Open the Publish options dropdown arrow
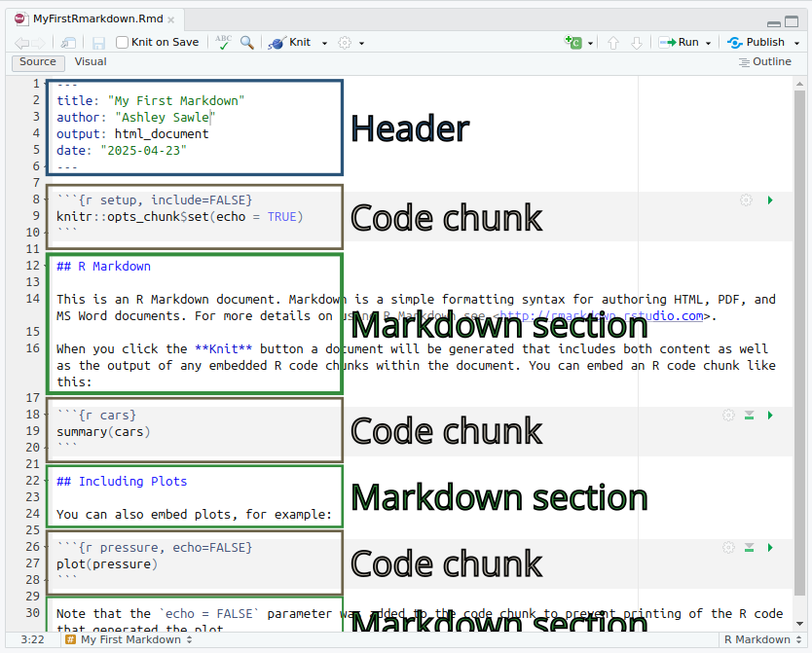 tap(797, 43)
